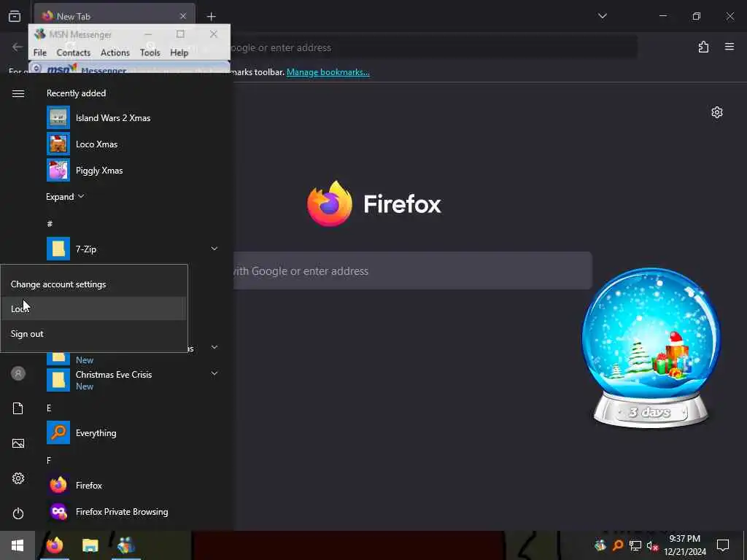This screenshot has height=560, width=747.
Task: Open Pictures from Start sidebar
Action: coord(18,443)
